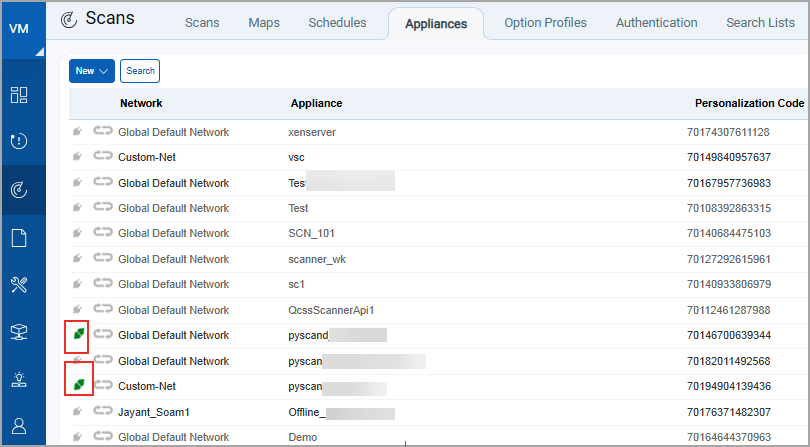Open the Users person icon in the sidebar
Image resolution: width=810 pixels, height=447 pixels.
coord(19,426)
